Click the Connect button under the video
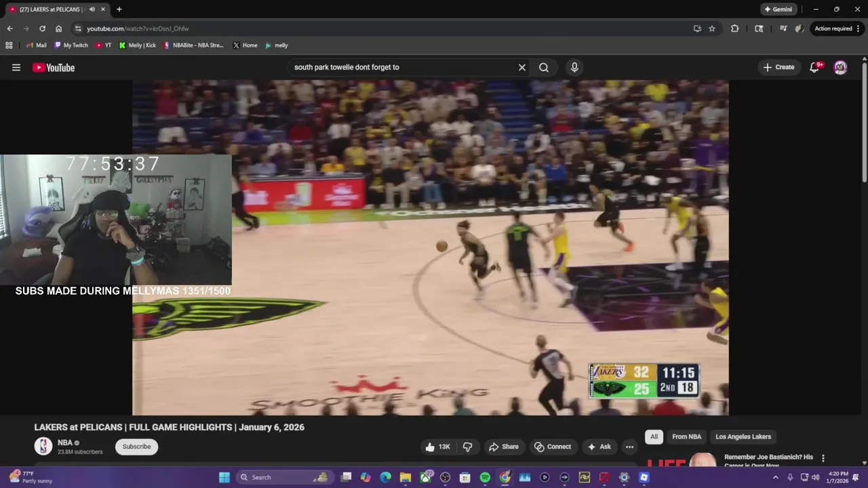Viewport: 868px width, 488px height. click(553, 447)
